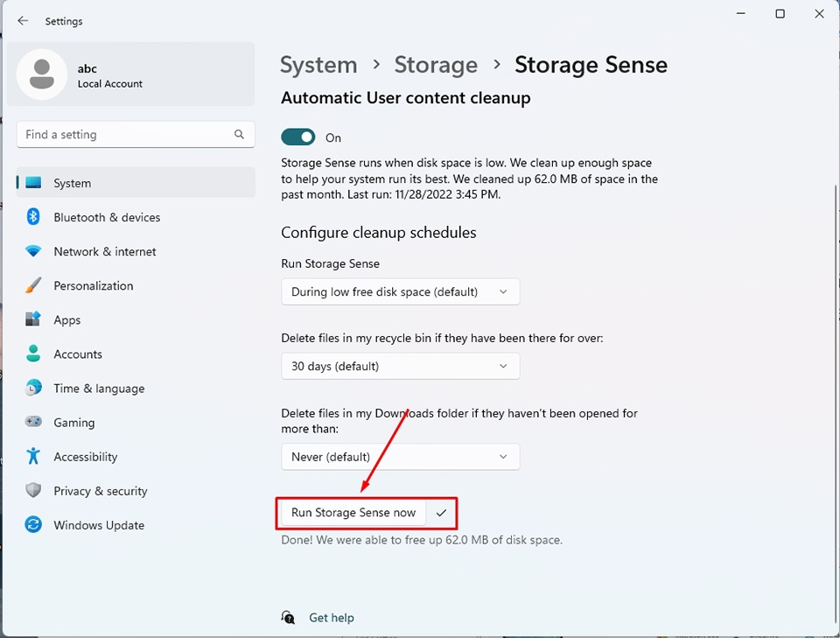Click the Windows Update sync icon
This screenshot has width=840, height=638.
tap(33, 525)
